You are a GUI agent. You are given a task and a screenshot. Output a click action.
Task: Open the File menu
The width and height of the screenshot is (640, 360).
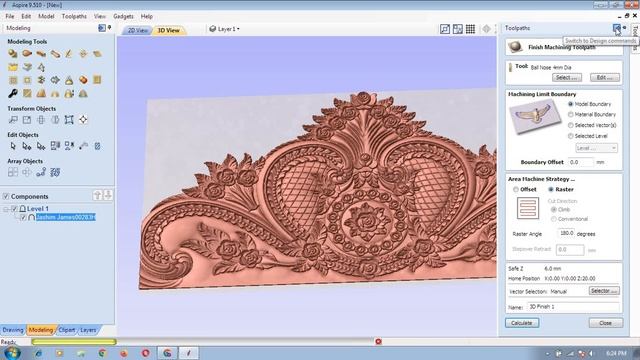(x=10, y=16)
